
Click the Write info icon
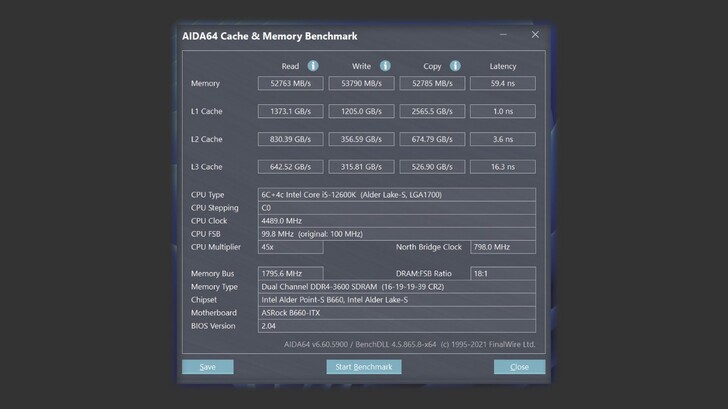[385, 66]
